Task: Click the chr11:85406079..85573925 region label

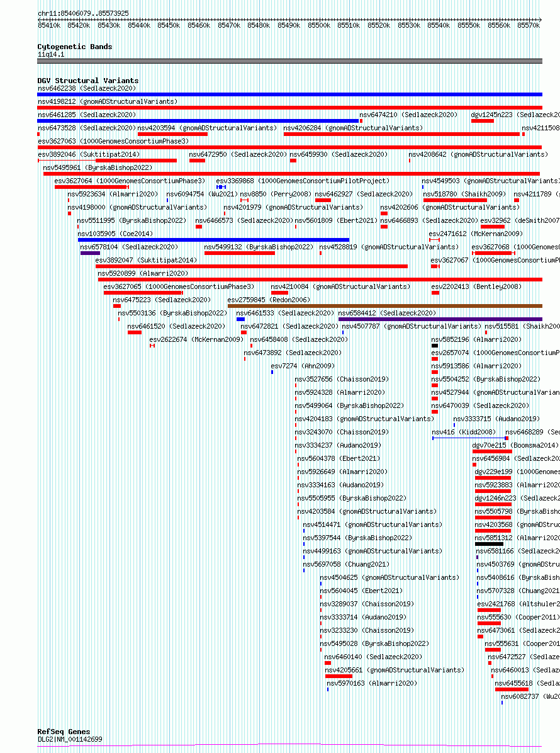Action: [83, 13]
